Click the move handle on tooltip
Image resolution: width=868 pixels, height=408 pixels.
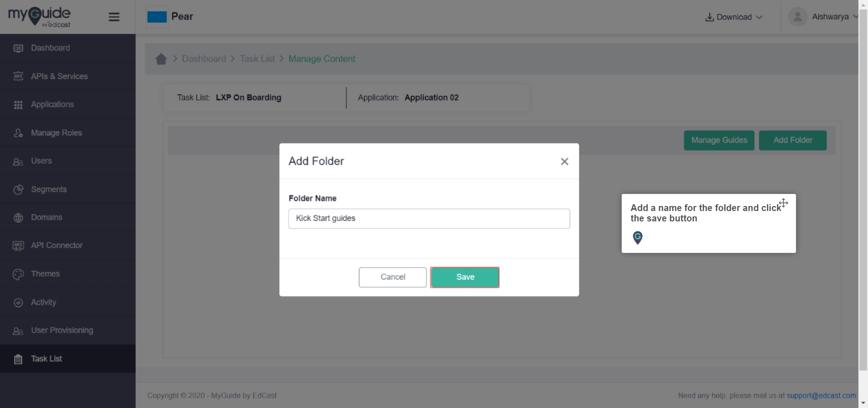coord(783,203)
